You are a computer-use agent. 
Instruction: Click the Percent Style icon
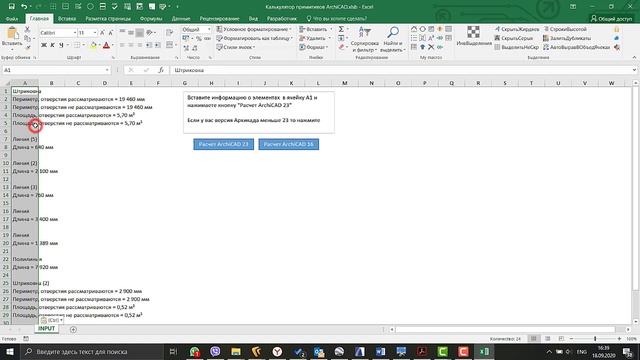[x=199, y=38]
